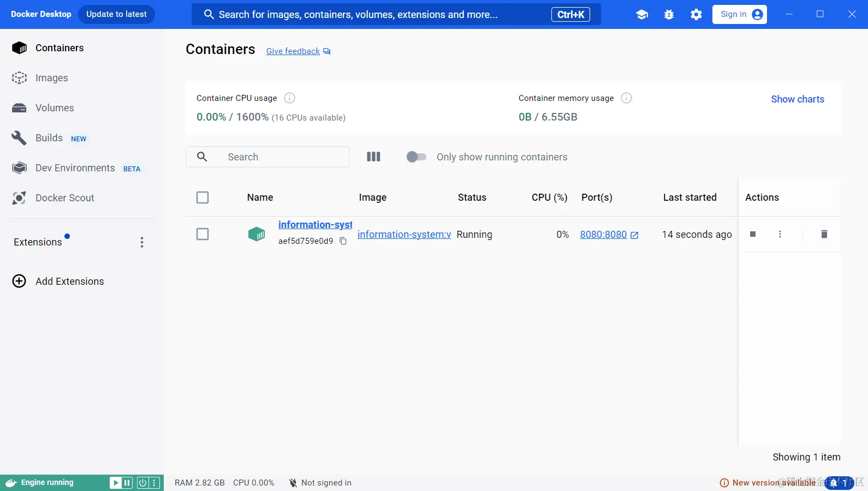Click the Extensions heading
Viewport: 868px width, 491px height.
click(38, 242)
